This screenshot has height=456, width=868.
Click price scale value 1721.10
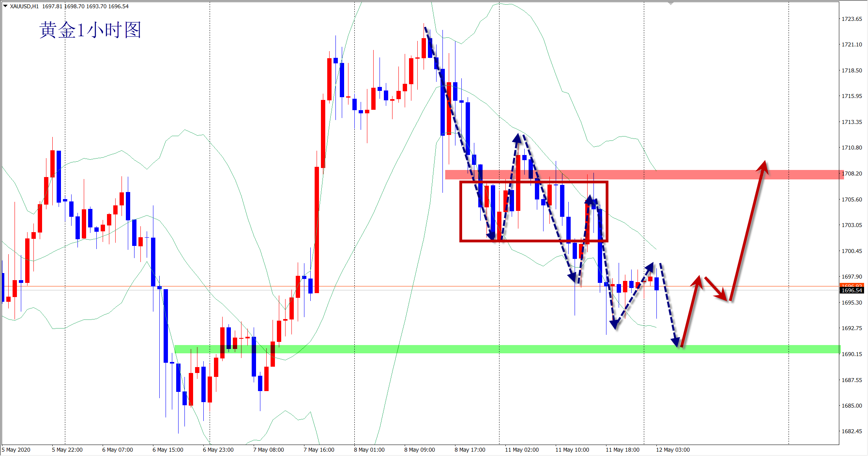pos(851,44)
